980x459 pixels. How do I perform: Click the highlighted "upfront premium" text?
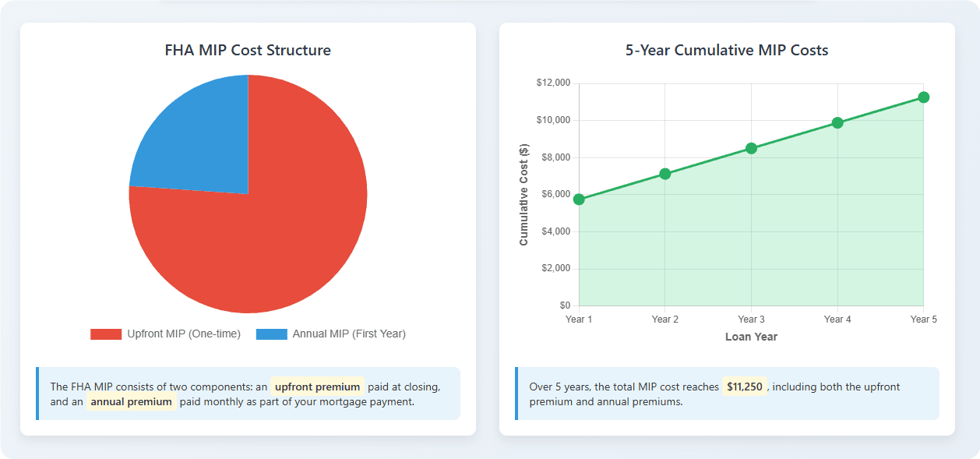317,387
